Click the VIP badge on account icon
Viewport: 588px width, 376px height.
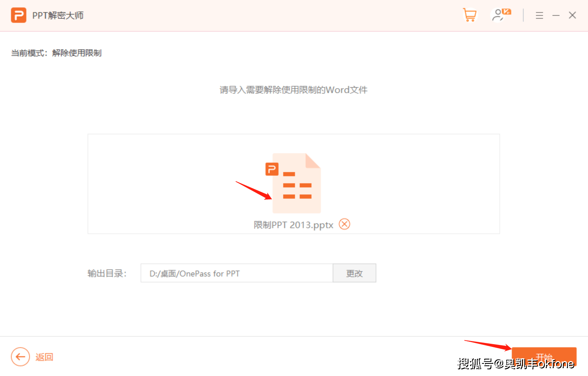pyautogui.click(x=506, y=12)
